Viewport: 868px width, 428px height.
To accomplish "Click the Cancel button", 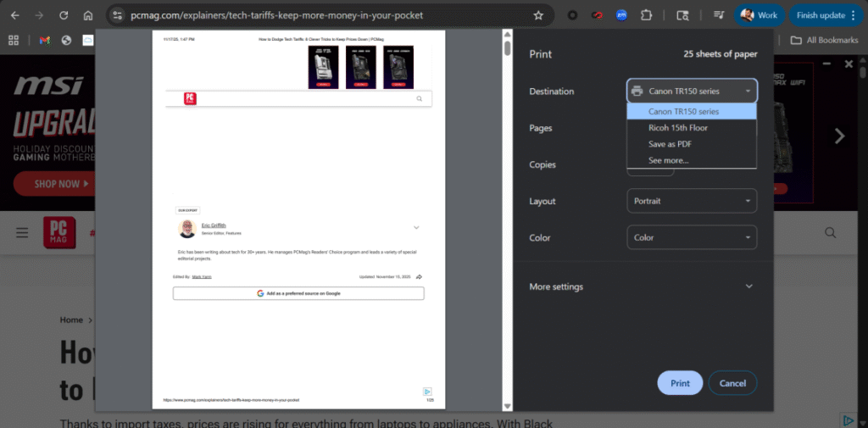I will tap(732, 383).
